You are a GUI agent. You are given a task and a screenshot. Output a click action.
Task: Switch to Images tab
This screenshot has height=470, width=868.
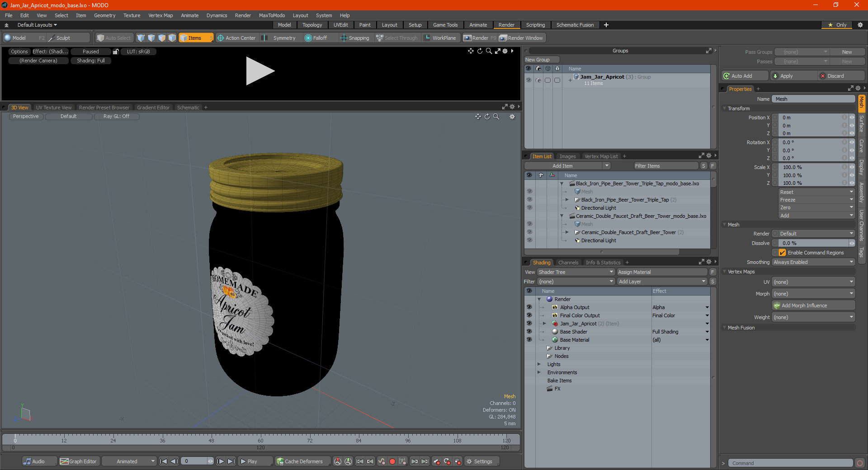point(567,156)
